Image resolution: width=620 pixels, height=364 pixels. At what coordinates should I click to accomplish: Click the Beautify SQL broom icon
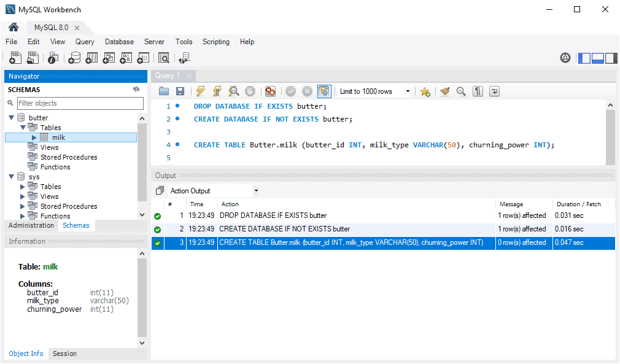[444, 91]
